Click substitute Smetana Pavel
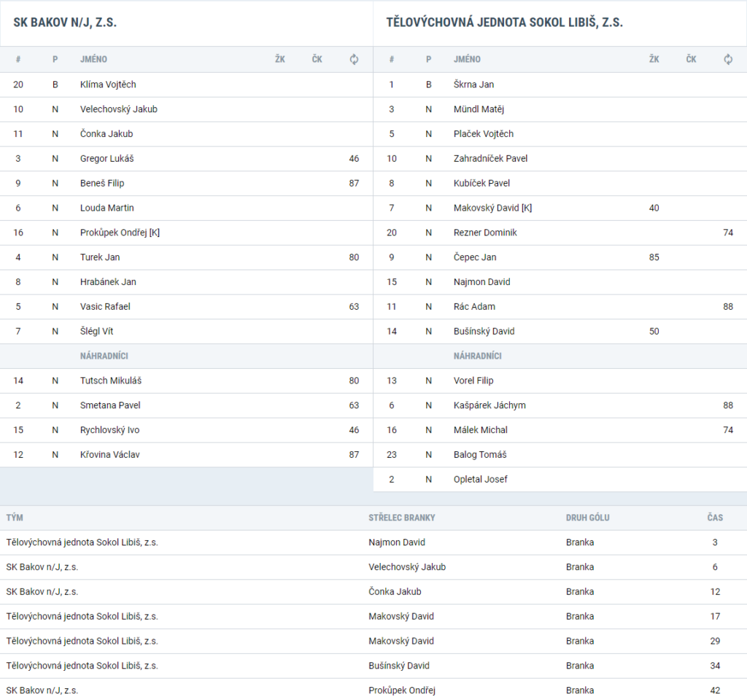 pos(110,405)
